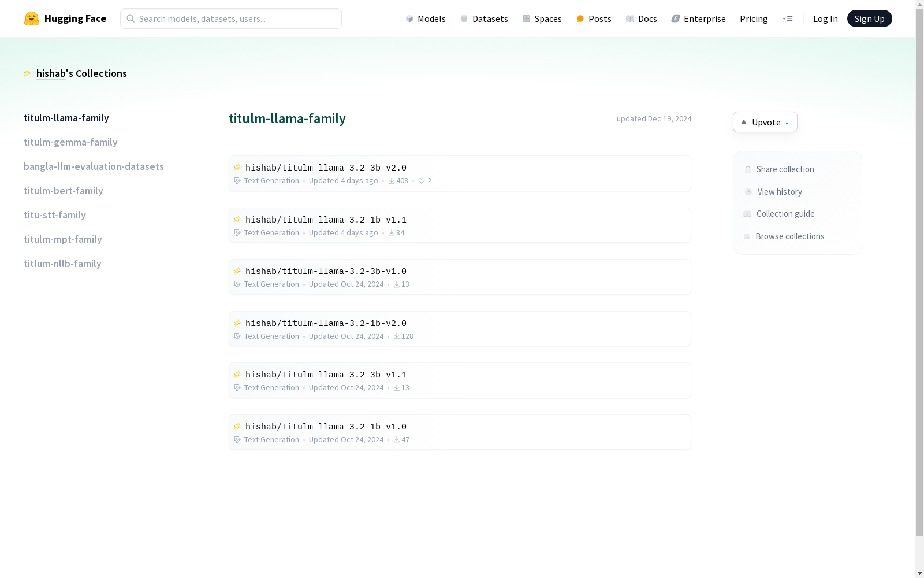The height and width of the screenshot is (578, 924).
Task: Click the Models cube icon
Action: [409, 18]
